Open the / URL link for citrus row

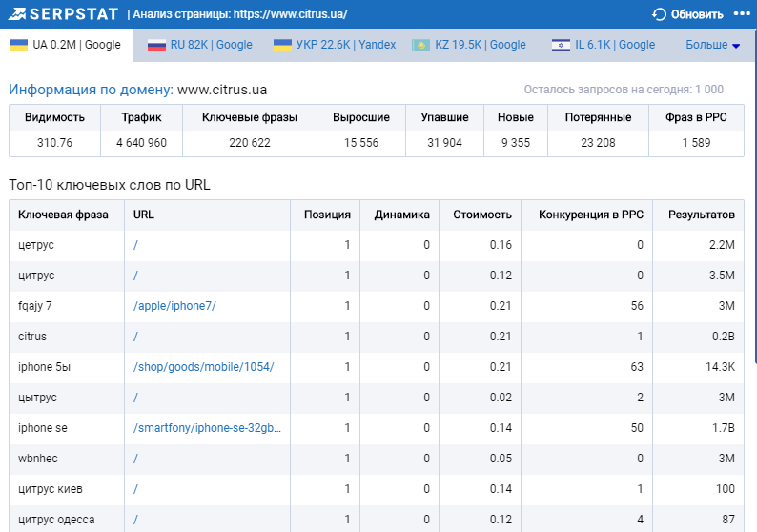tap(135, 337)
